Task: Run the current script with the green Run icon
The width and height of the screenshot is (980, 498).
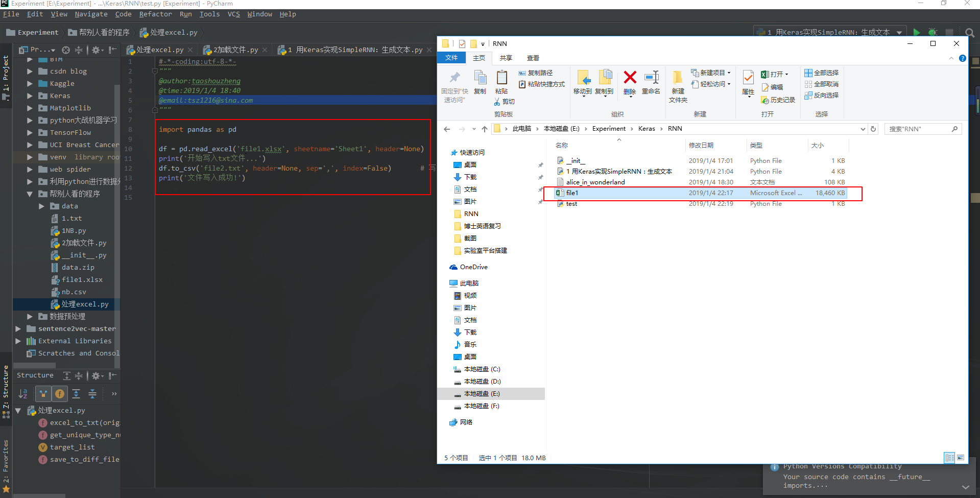Action: click(x=916, y=32)
